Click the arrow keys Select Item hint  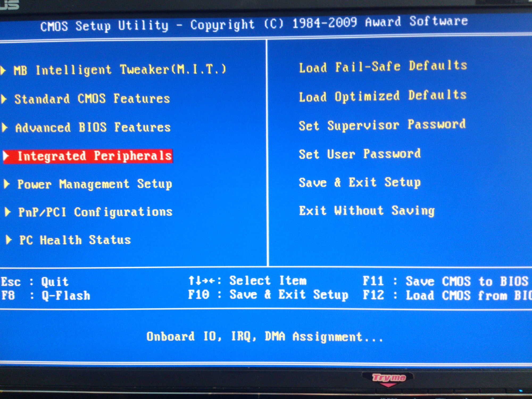point(247,281)
